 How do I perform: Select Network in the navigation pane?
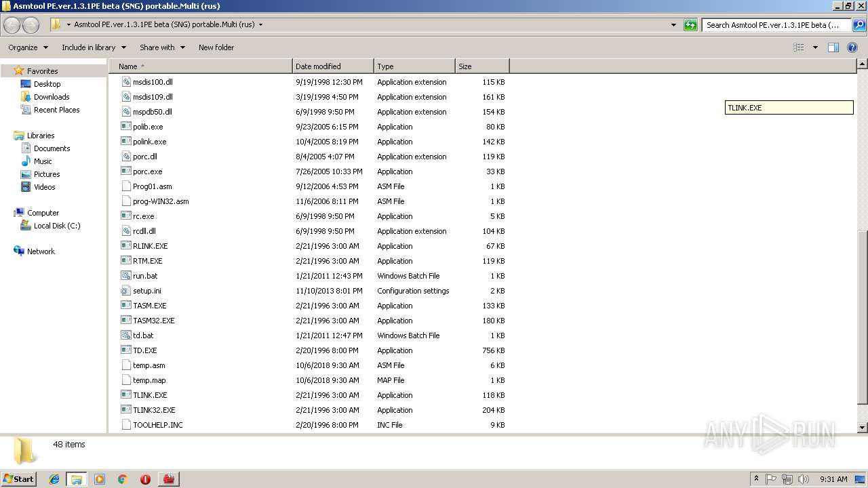[x=41, y=251]
